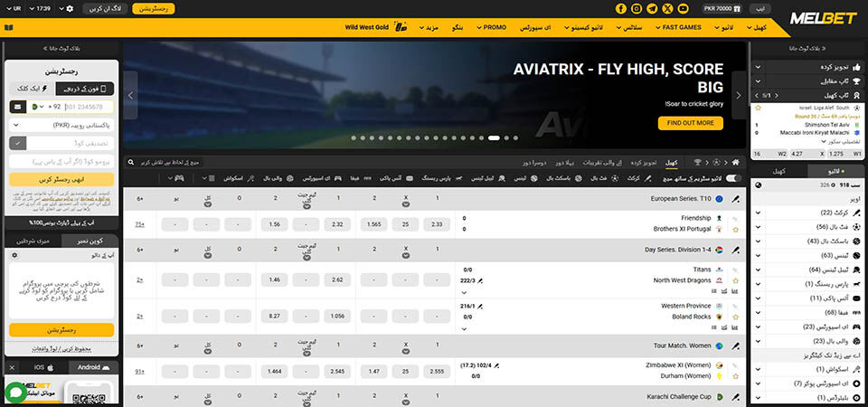Open the PROMO menu
Image resolution: width=868 pixels, height=407 pixels.
coord(490,27)
